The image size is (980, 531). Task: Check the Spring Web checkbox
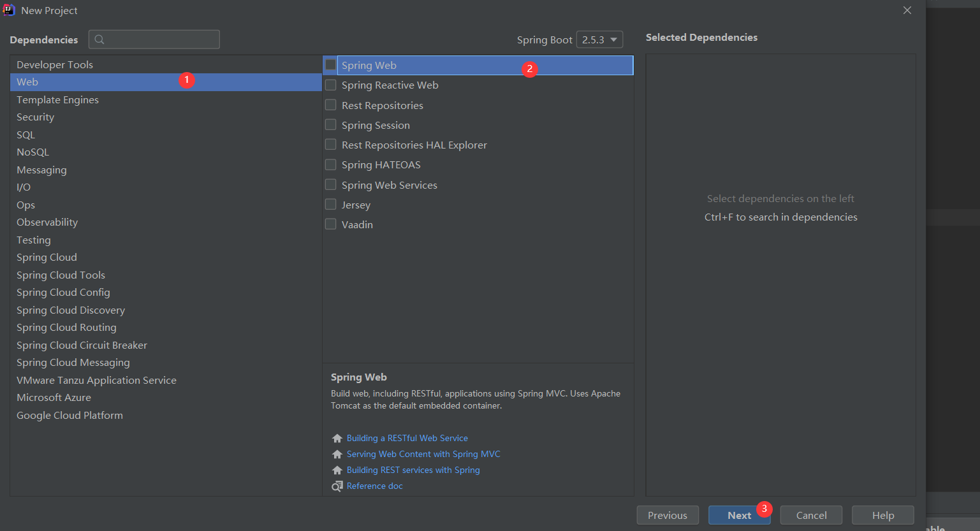pos(330,65)
